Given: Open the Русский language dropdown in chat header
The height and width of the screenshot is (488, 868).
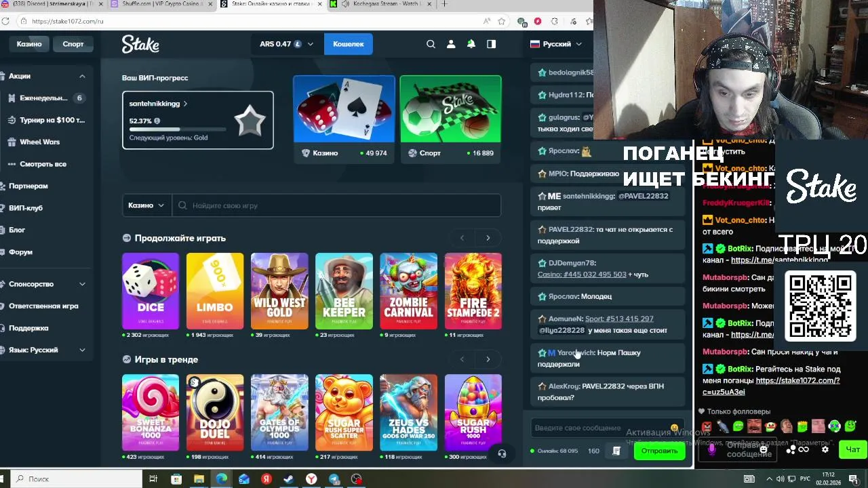Looking at the screenshot, I should pyautogui.click(x=556, y=44).
